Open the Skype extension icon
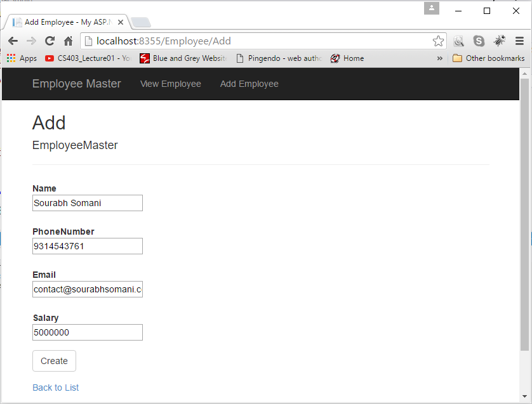Viewport: 532px width, 404px height. tap(479, 41)
